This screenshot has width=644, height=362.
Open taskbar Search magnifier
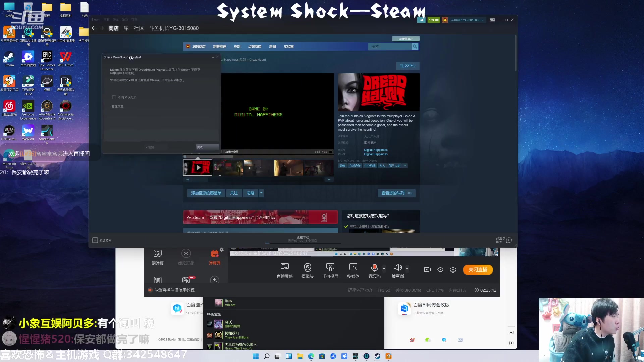tap(267, 356)
